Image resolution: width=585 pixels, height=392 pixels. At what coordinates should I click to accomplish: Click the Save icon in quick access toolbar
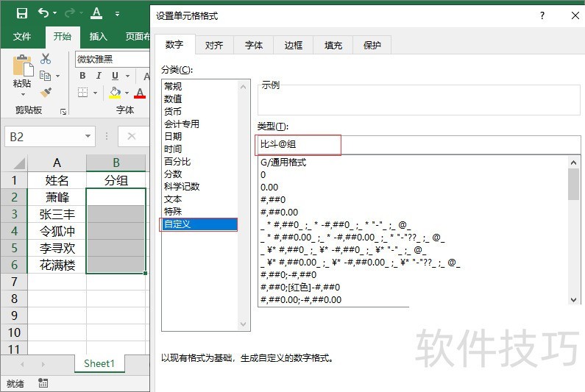click(21, 13)
